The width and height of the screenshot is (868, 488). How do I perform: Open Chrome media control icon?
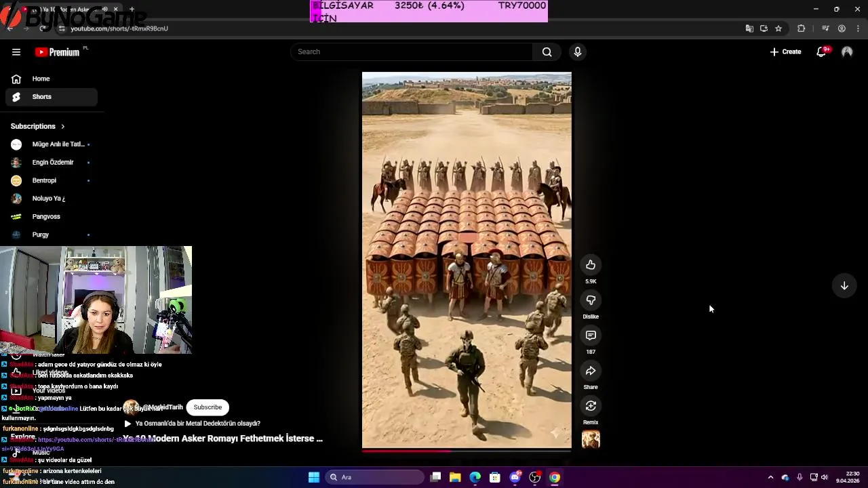(825, 28)
